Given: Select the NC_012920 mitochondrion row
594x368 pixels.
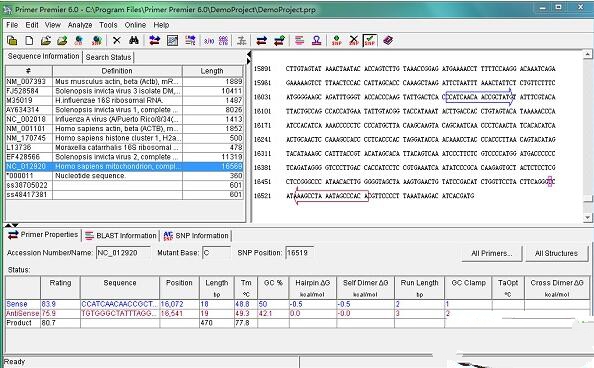Looking at the screenshot, I should coord(124,166).
